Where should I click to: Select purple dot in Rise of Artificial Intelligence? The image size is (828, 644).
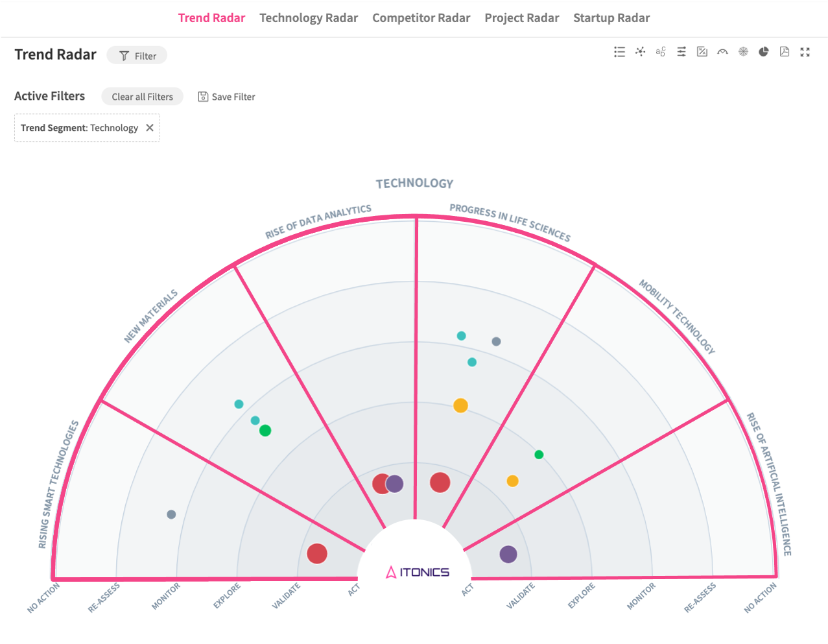[x=508, y=554]
